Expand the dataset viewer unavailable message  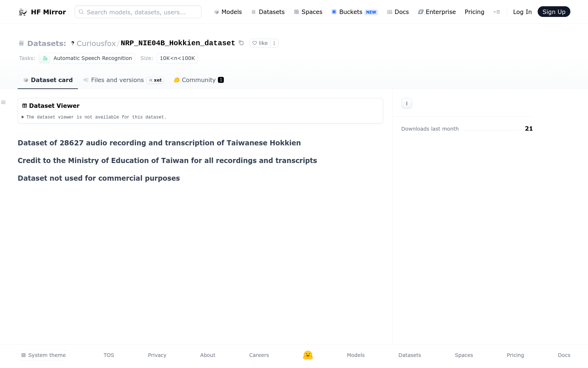coord(94,117)
